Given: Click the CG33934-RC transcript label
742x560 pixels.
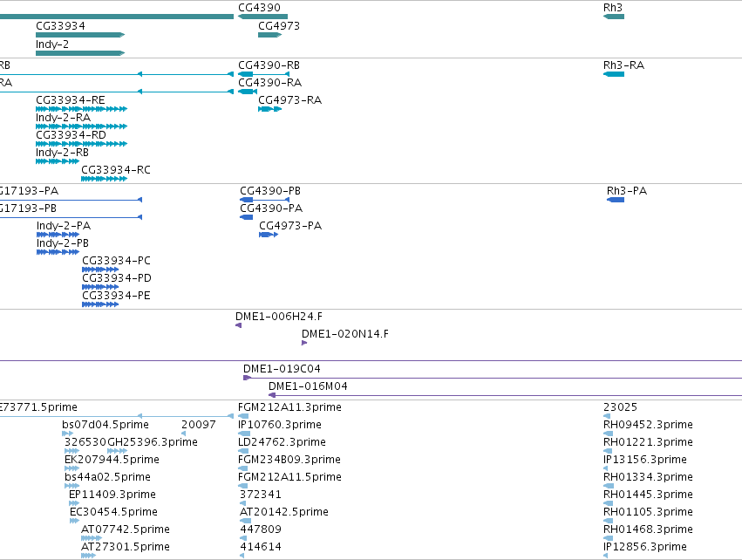Looking at the screenshot, I should tap(116, 170).
